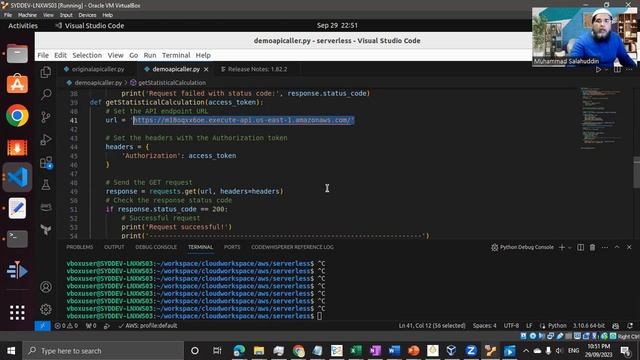Click the Run Python File play button

[598, 69]
